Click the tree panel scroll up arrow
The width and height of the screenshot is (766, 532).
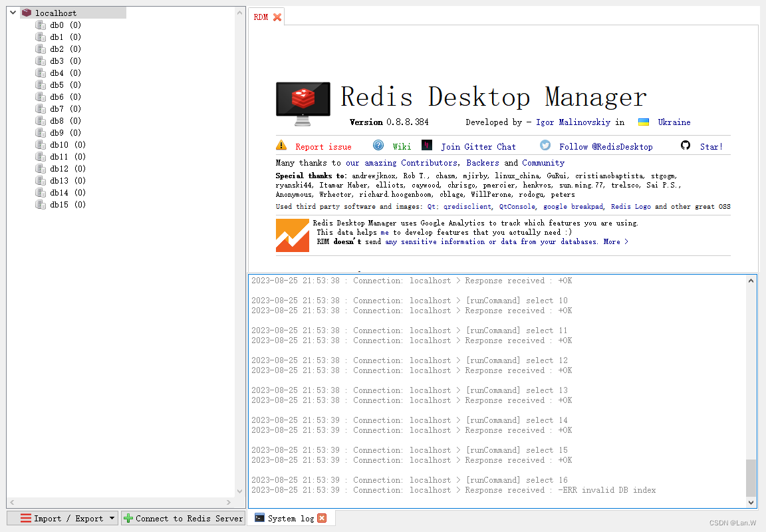click(x=239, y=13)
